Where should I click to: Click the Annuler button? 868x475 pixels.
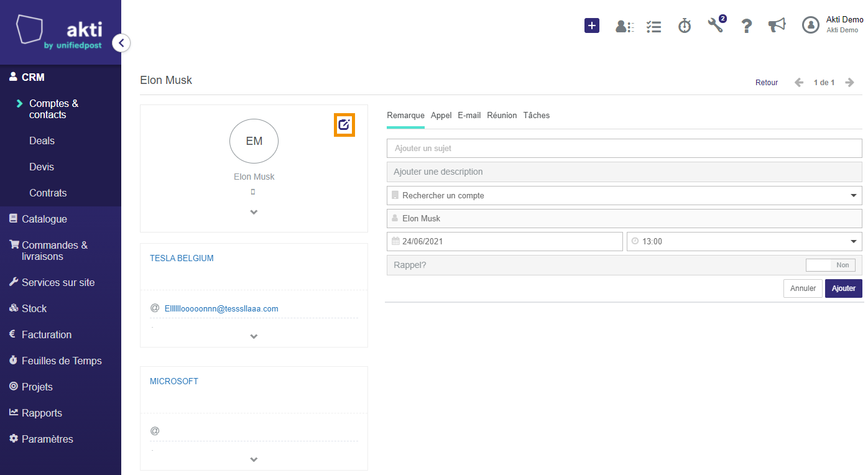[x=803, y=288]
